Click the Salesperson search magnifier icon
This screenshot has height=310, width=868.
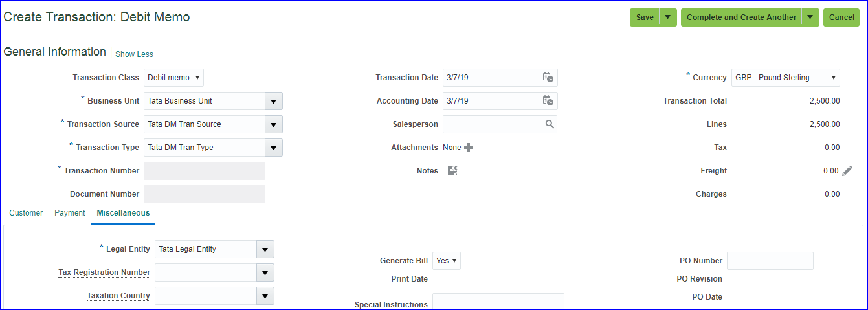[549, 124]
